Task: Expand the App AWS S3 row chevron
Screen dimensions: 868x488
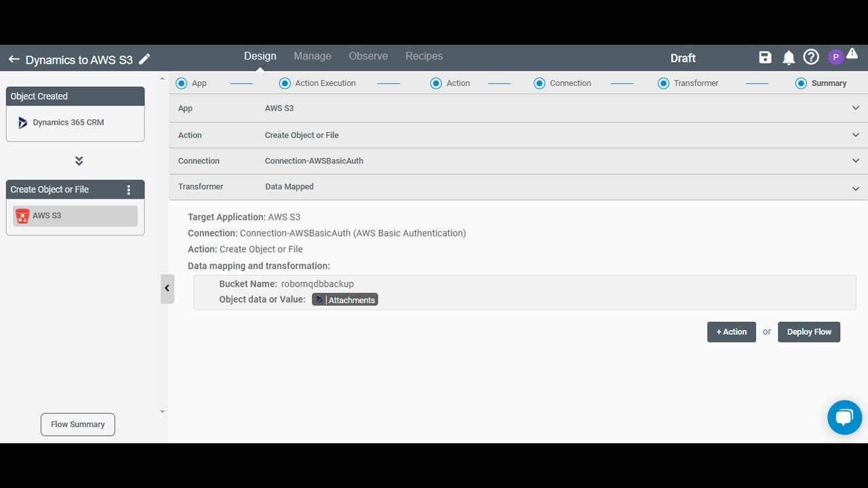Action: pos(855,108)
